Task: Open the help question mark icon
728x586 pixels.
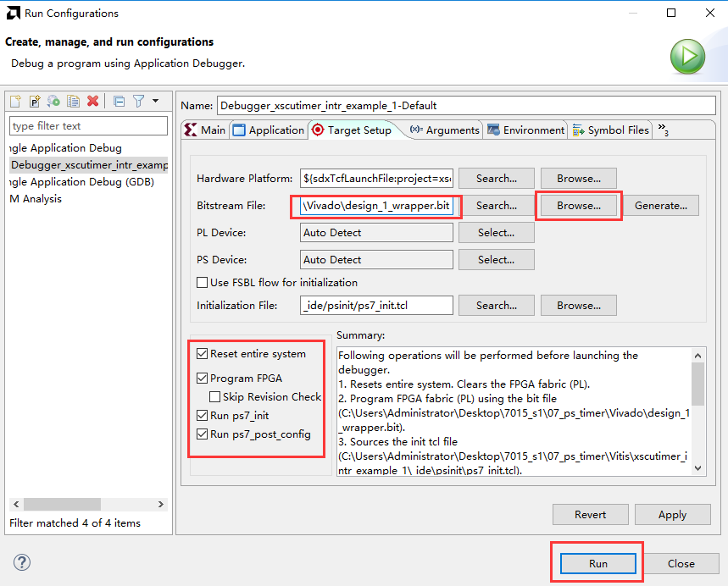Action: point(22,562)
